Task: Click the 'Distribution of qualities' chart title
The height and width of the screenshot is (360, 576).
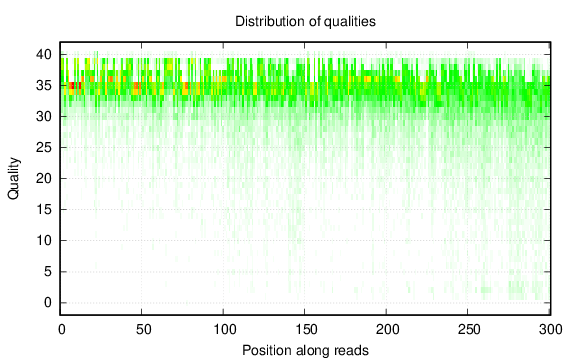Action: [305, 21]
